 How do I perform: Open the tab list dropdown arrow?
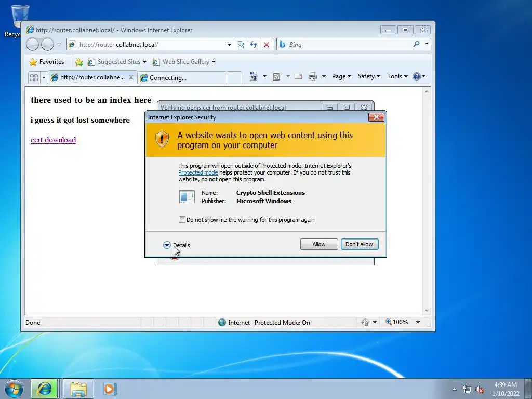tap(44, 78)
